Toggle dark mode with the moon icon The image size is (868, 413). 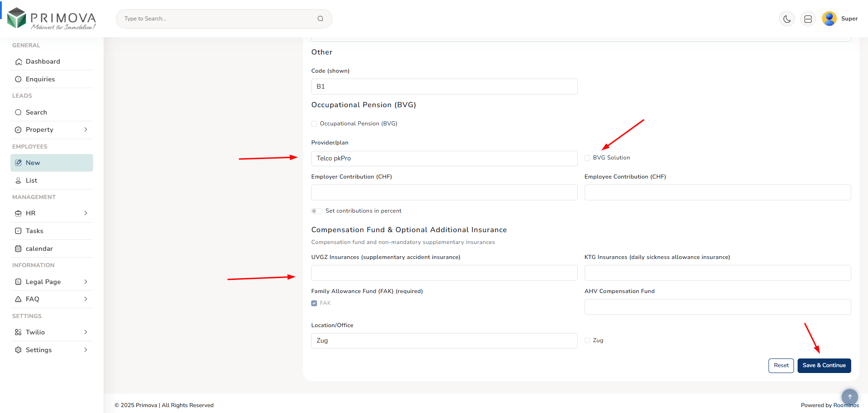(787, 19)
